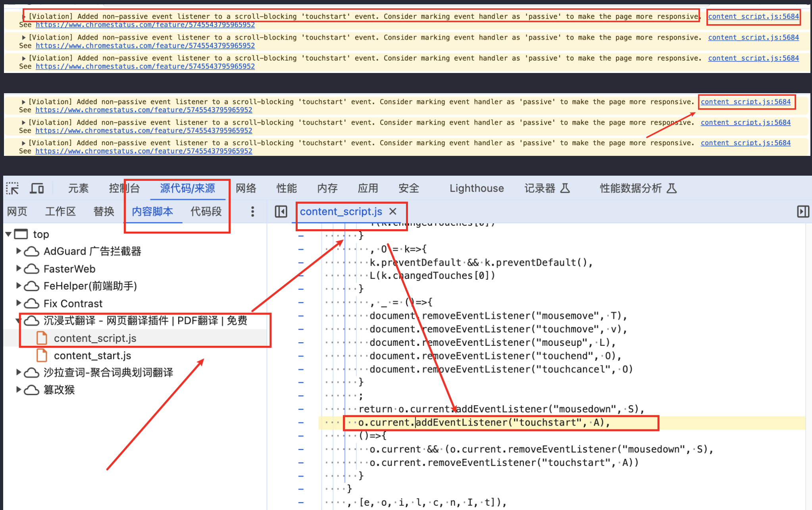Select the 代码段 navigator subtab
The image size is (812, 510).
[x=206, y=211]
